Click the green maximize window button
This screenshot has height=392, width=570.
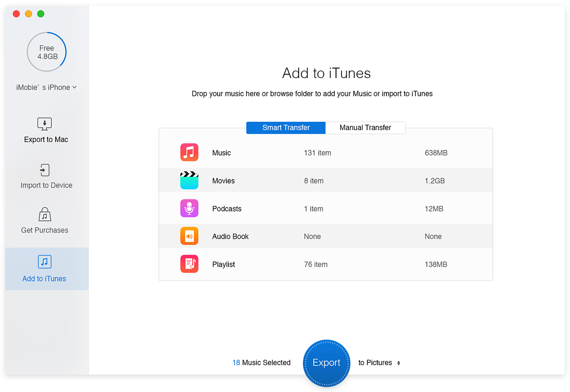[41, 14]
